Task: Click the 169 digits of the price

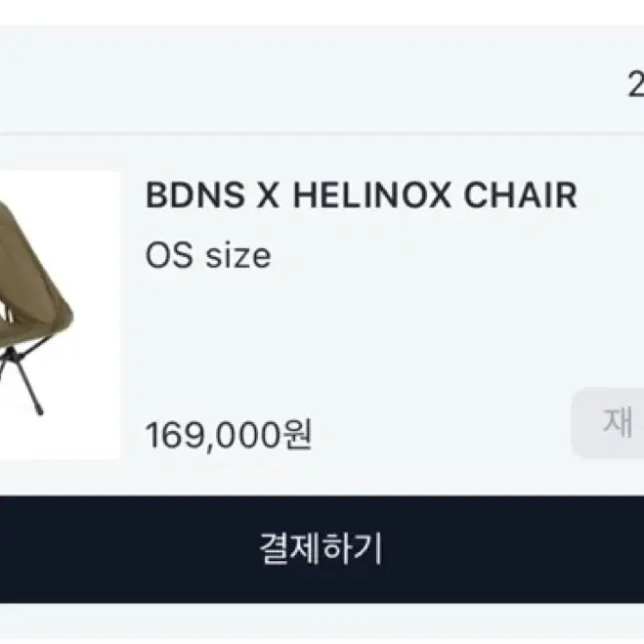Action: tap(175, 435)
